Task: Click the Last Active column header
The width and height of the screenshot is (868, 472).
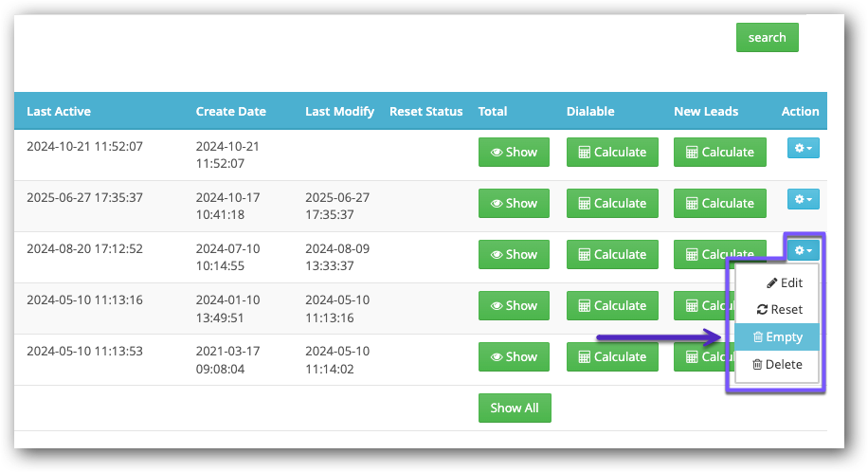Action: click(59, 111)
